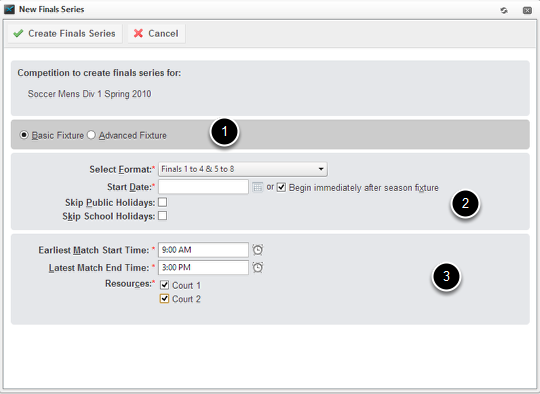Uncheck the Court 2 resource

164,299
